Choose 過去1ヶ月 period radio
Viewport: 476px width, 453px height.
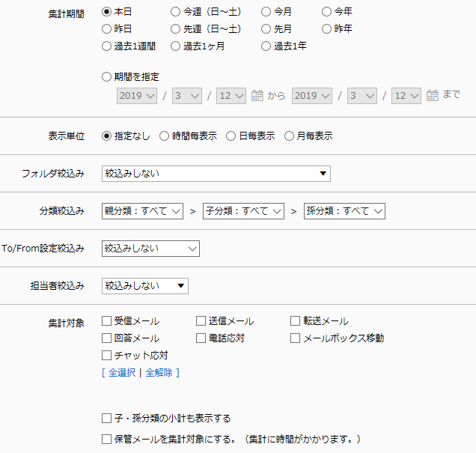click(x=175, y=46)
